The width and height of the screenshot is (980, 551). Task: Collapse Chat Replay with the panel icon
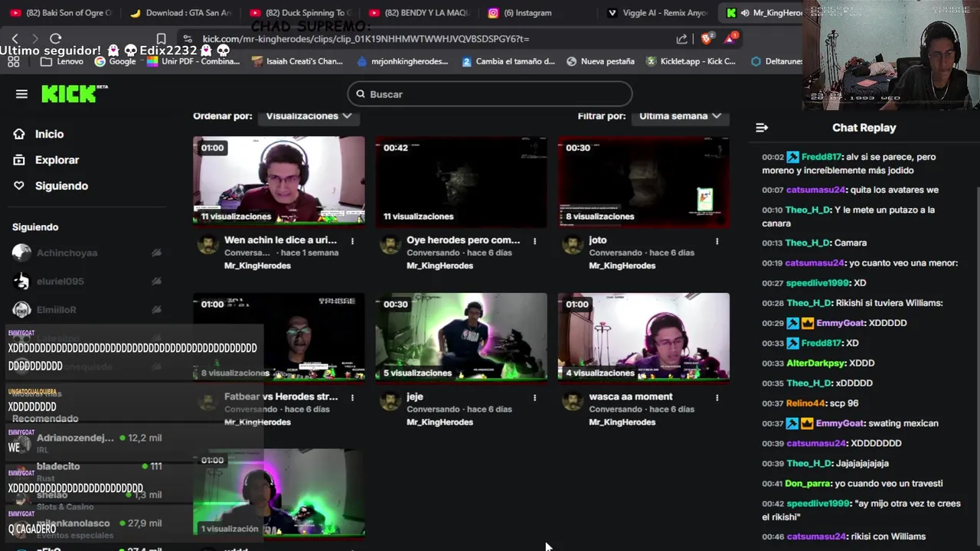tap(761, 128)
